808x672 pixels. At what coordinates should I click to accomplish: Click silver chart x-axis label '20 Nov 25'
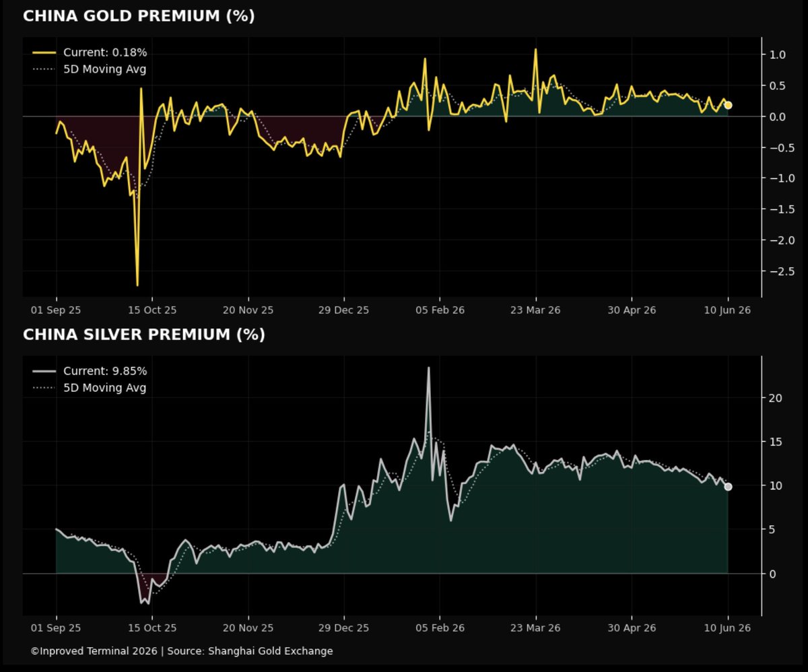pyautogui.click(x=248, y=628)
